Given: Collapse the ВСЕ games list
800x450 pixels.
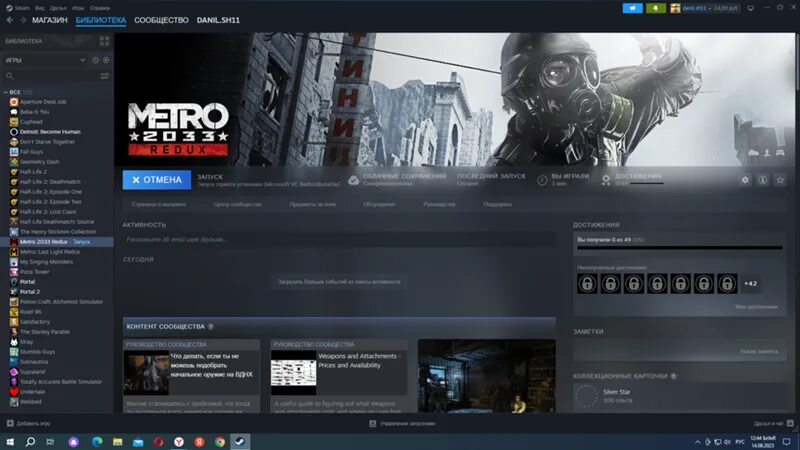Looking at the screenshot, I should click(6, 92).
